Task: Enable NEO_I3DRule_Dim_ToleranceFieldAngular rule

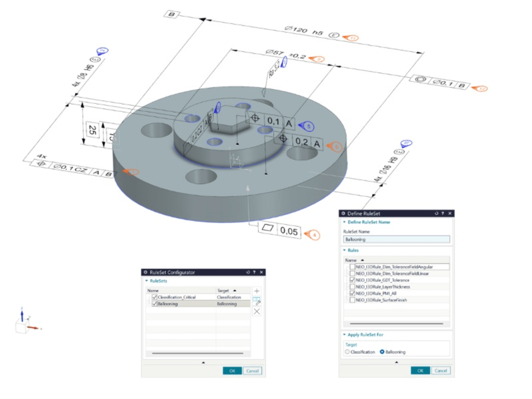Action: [x=352, y=267]
